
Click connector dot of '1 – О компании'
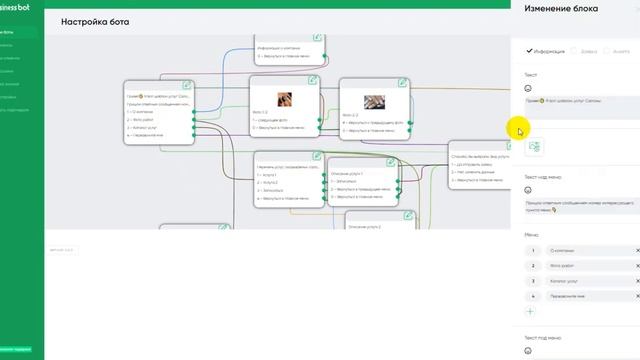tap(194, 112)
